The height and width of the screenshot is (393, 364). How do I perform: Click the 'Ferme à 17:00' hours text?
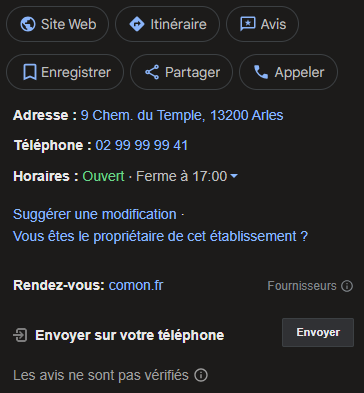coord(182,176)
